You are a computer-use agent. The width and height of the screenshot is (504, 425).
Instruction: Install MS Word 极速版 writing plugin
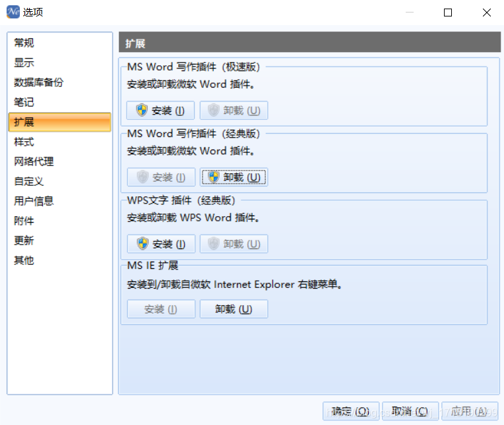click(x=160, y=111)
